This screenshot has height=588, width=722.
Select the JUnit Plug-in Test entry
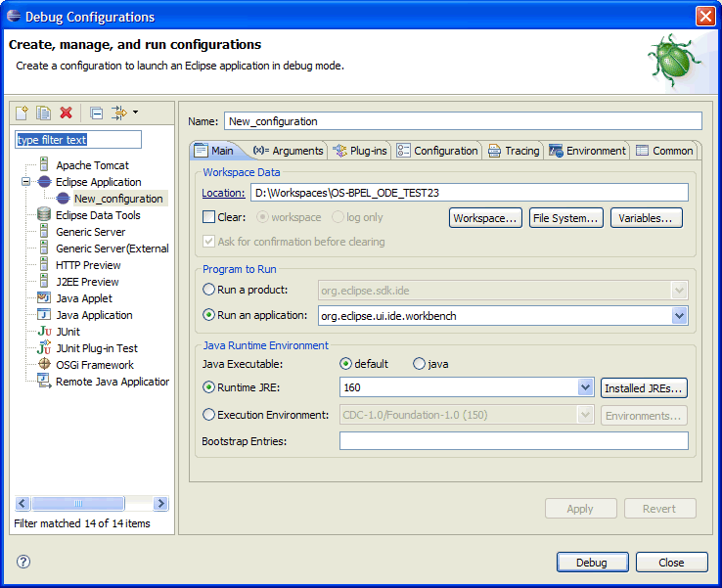click(96, 348)
